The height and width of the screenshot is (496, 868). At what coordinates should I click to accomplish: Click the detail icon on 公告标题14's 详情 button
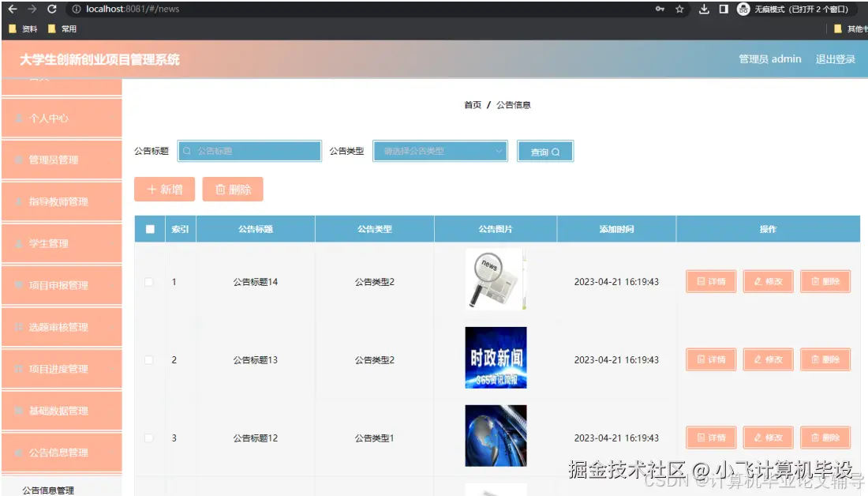coord(701,281)
